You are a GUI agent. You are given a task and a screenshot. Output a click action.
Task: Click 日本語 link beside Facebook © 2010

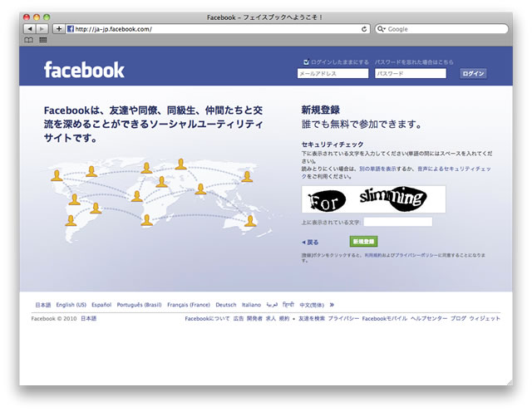(89, 318)
